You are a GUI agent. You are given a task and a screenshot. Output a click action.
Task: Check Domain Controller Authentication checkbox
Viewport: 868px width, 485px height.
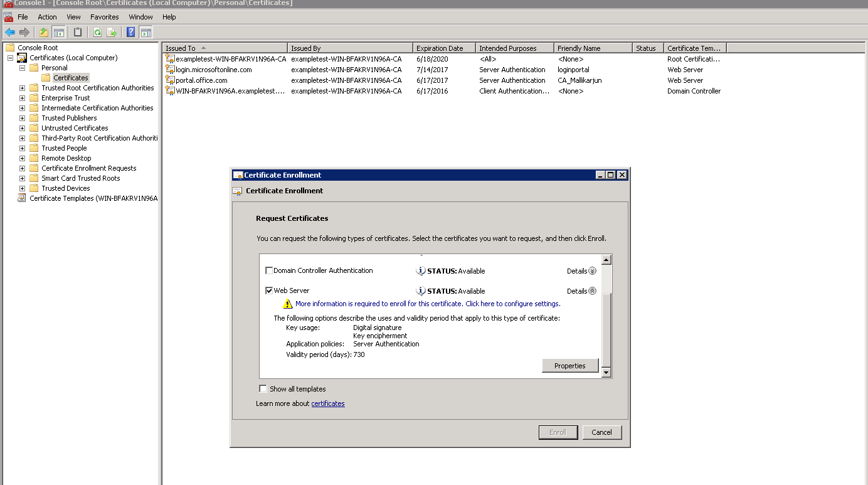(x=269, y=270)
